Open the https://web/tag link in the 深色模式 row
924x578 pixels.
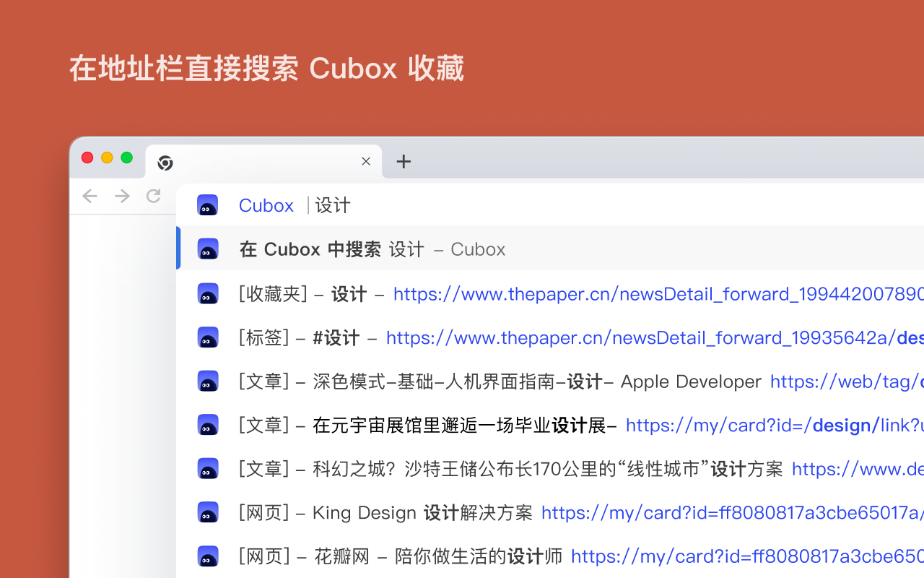pos(847,381)
